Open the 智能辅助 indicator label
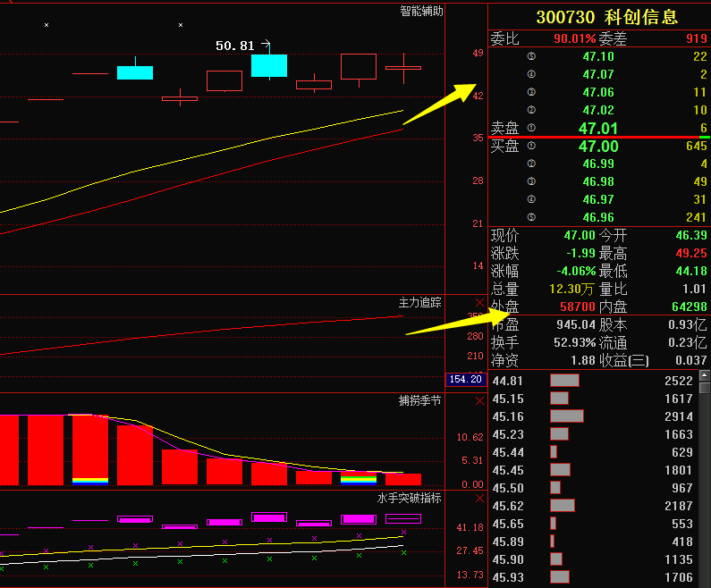 (420, 11)
